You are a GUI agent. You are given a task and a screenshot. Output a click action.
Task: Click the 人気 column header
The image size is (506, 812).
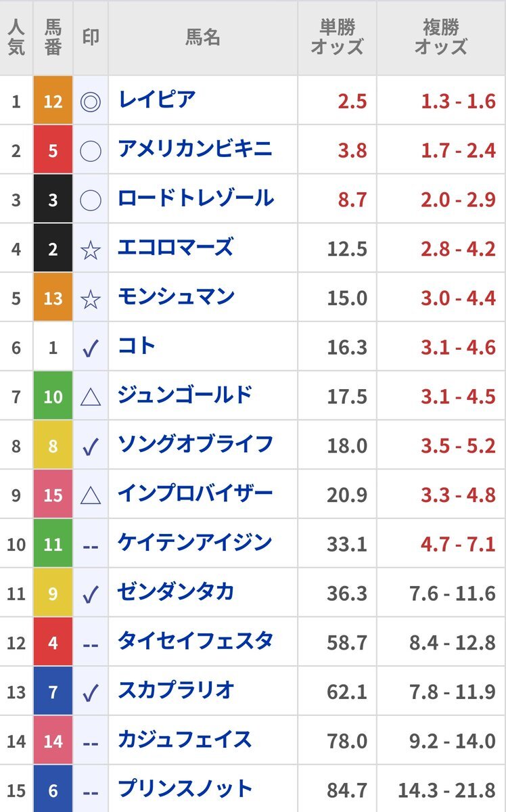point(16,37)
